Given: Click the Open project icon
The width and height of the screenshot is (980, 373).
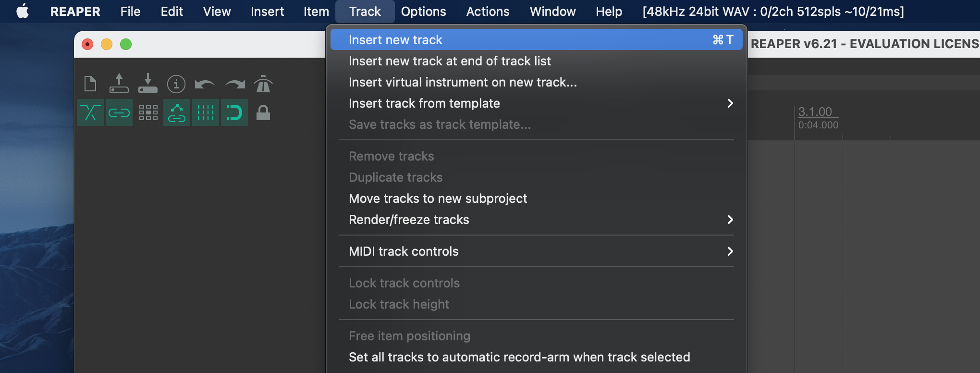Looking at the screenshot, I should (x=119, y=84).
